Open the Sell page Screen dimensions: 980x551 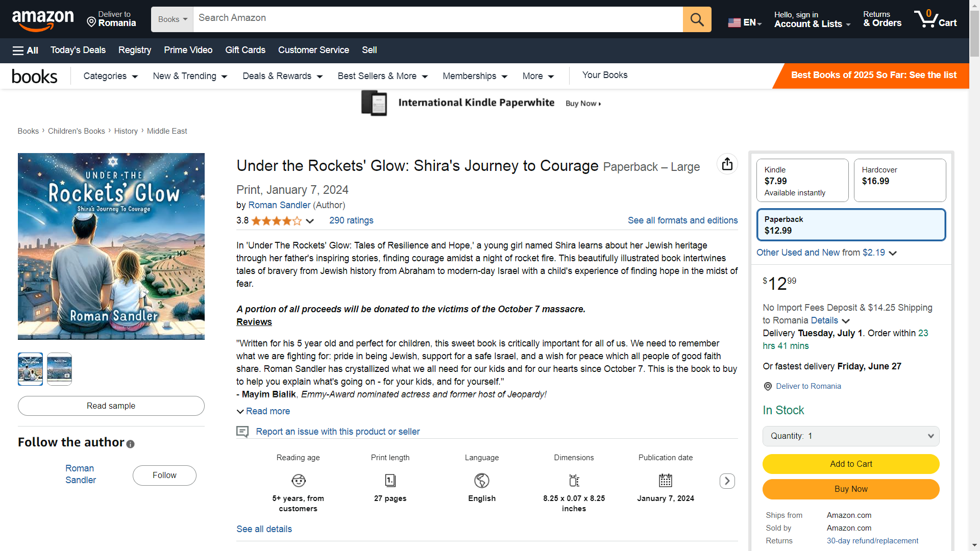click(x=370, y=50)
